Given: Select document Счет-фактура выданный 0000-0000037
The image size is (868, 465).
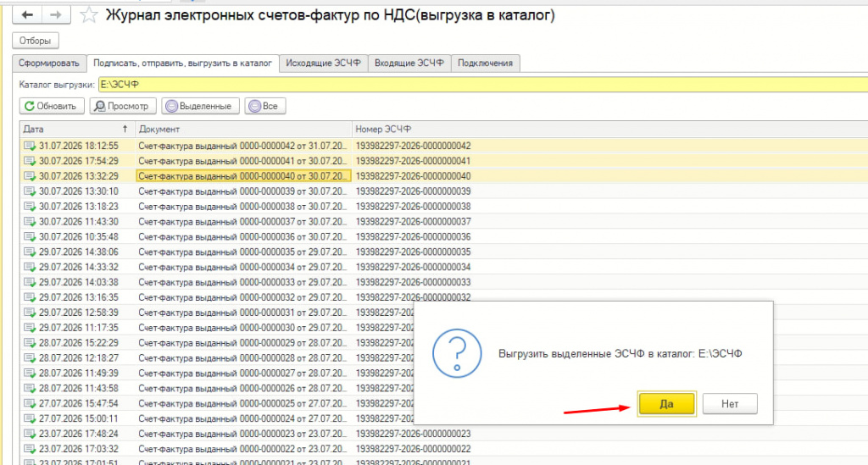Looking at the screenshot, I should (243, 222).
